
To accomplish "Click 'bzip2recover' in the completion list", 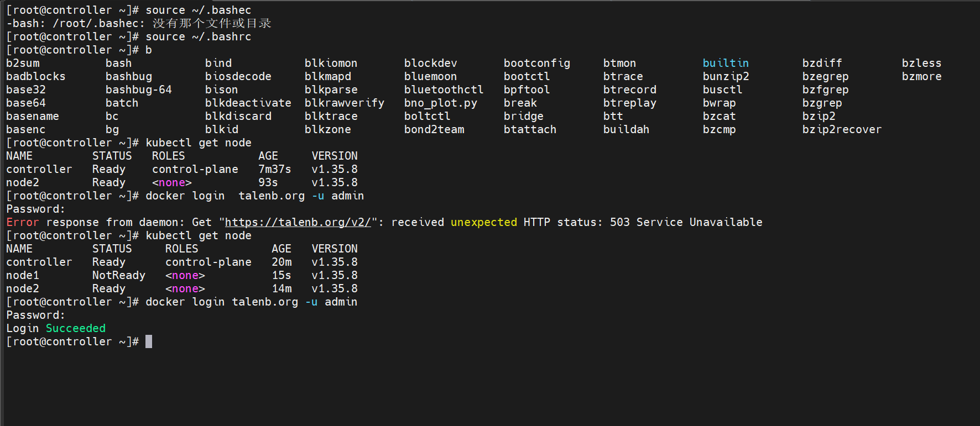I will pos(842,129).
